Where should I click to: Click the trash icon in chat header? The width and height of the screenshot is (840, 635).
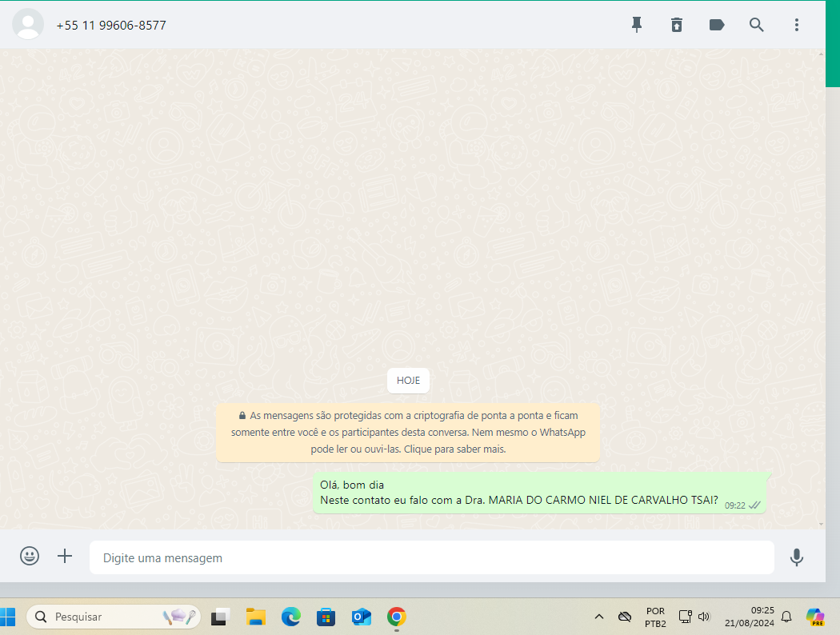(x=677, y=25)
